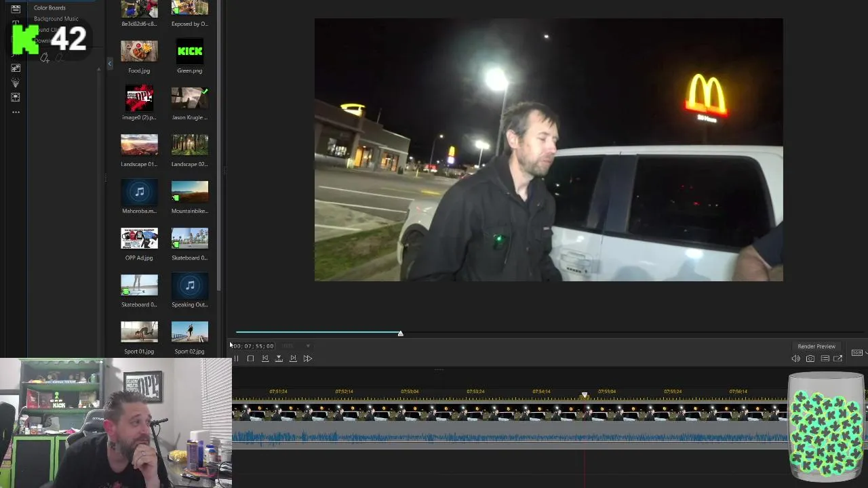Select the Background Music category
Viewport: 868px width, 488px height.
[56, 18]
